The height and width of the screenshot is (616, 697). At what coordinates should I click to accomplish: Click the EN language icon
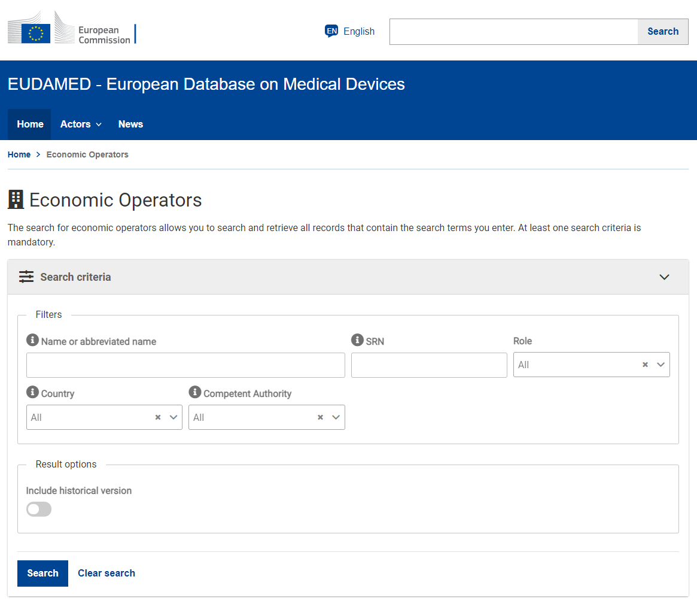pos(331,31)
